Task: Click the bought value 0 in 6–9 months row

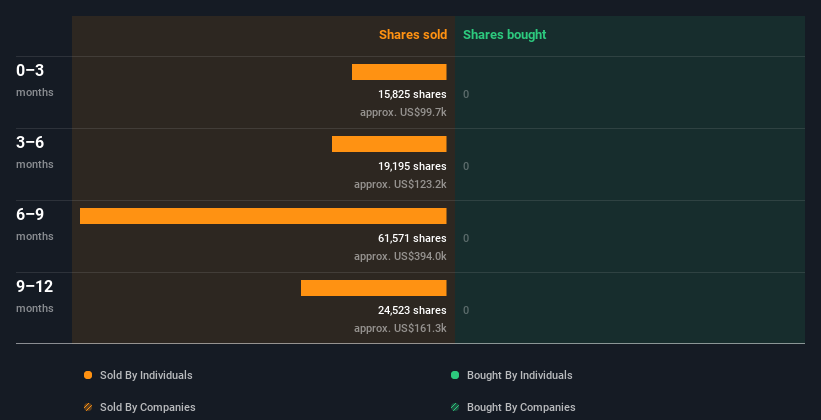Action: [466, 238]
